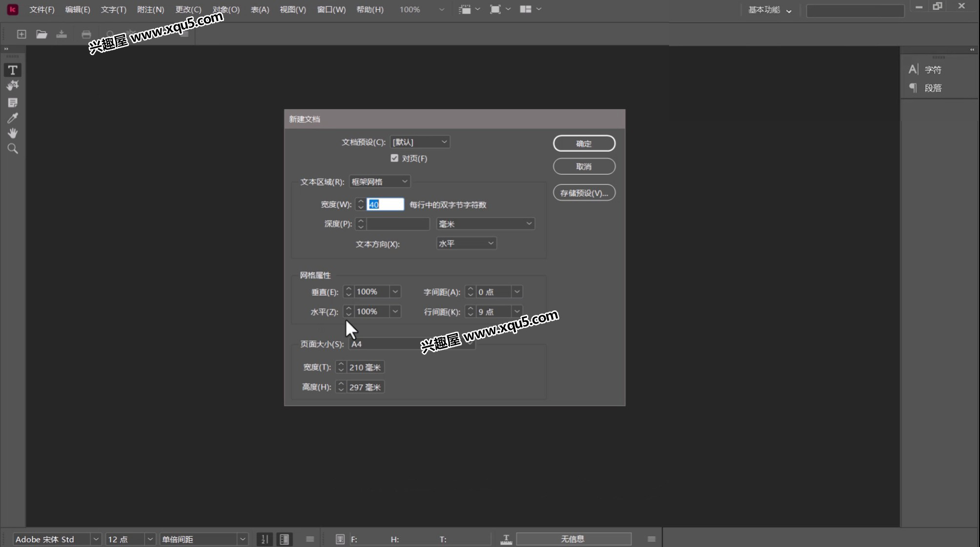This screenshot has width=980, height=547.
Task: Open the 表(A) menu
Action: 260,9
